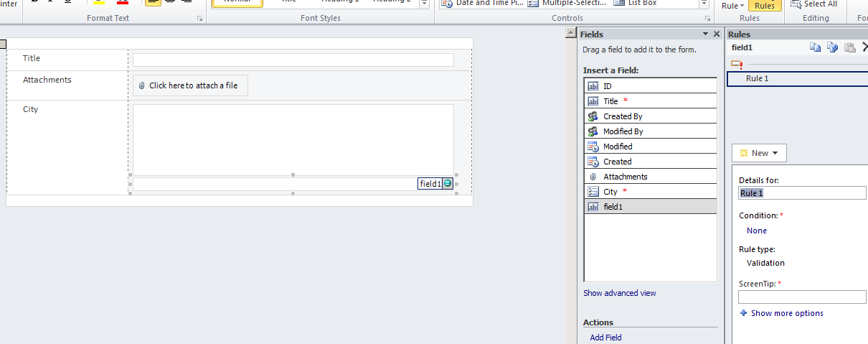Select the Title field in the Fields list
The image size is (868, 344).
tap(651, 101)
